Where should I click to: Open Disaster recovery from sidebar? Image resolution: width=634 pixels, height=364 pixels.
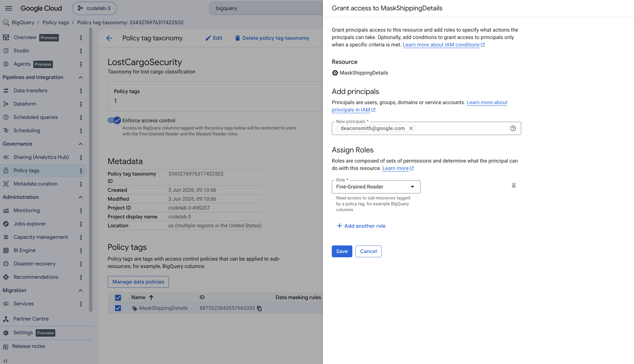34,264
